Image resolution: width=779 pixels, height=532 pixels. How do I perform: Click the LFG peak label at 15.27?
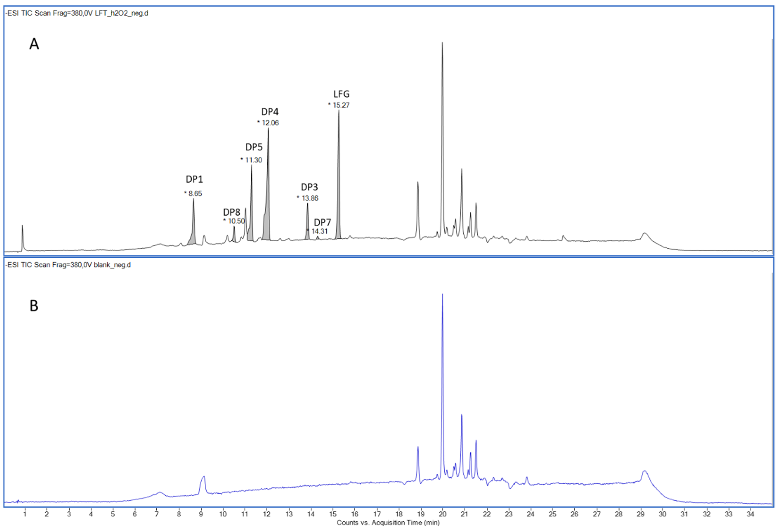tap(341, 94)
